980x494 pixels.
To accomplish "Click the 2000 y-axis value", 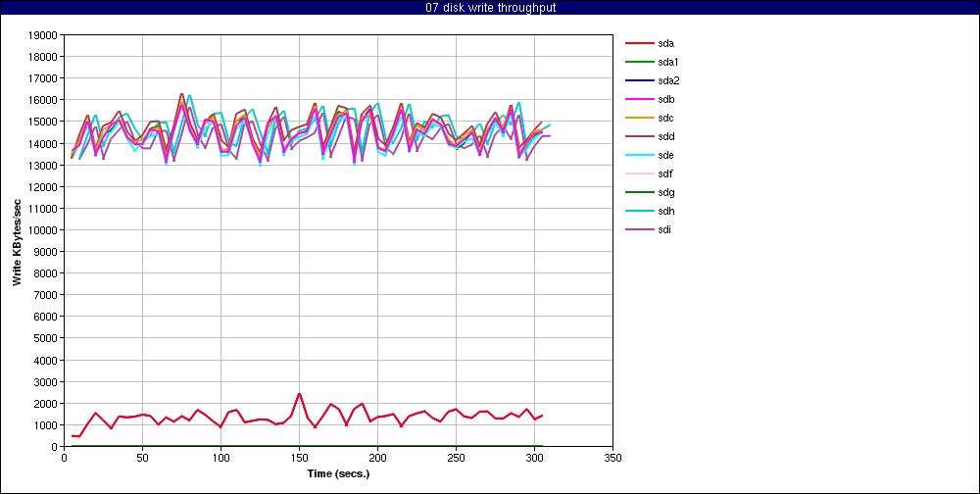I will (46, 403).
